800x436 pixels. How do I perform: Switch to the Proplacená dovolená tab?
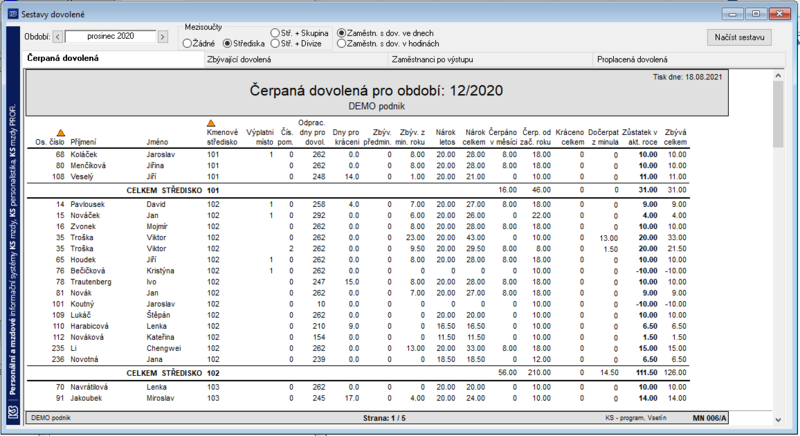click(689, 60)
